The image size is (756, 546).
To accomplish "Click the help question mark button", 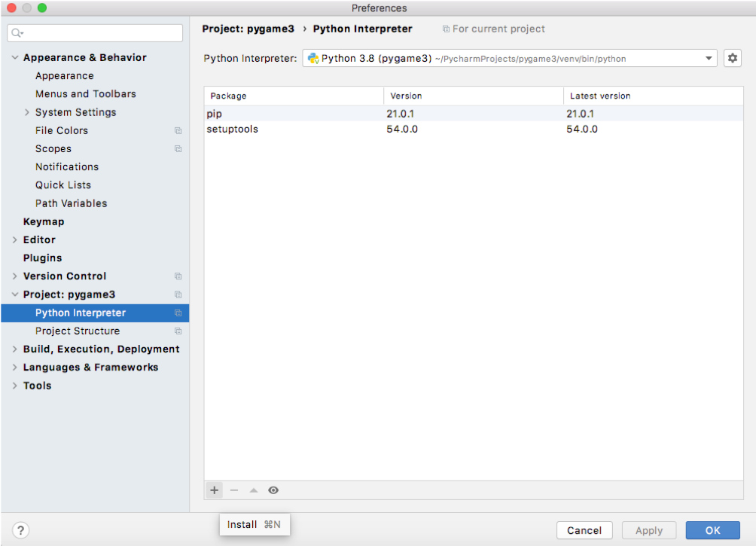I will (x=21, y=530).
